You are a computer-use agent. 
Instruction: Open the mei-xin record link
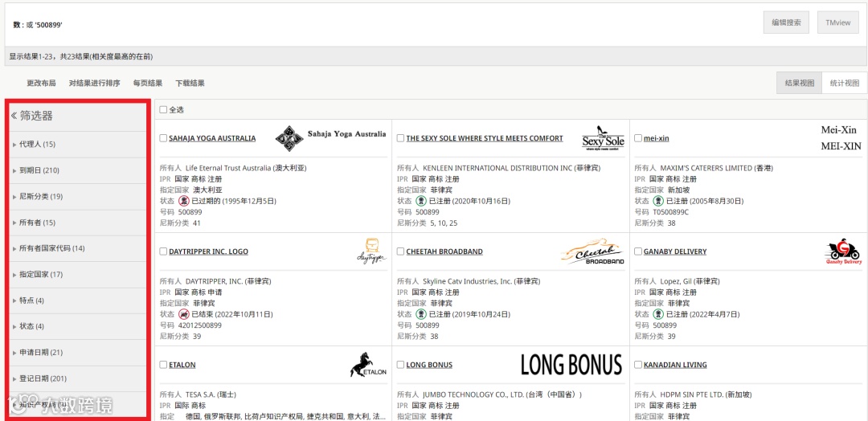tap(656, 138)
